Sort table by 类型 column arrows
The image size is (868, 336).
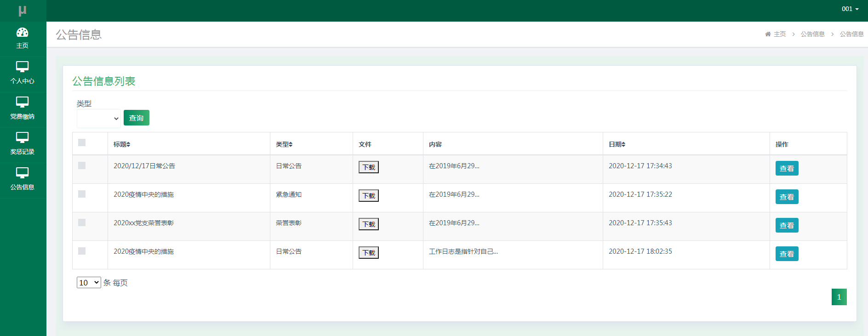click(x=291, y=144)
